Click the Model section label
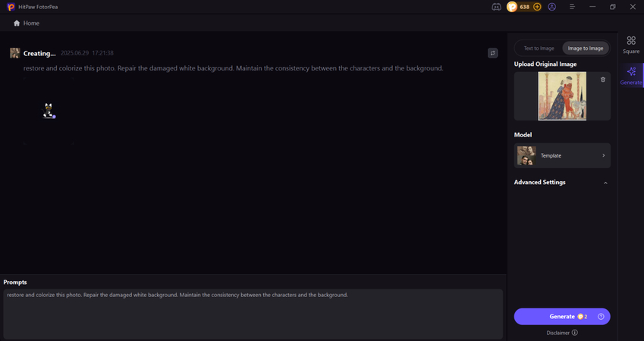 pyautogui.click(x=523, y=135)
